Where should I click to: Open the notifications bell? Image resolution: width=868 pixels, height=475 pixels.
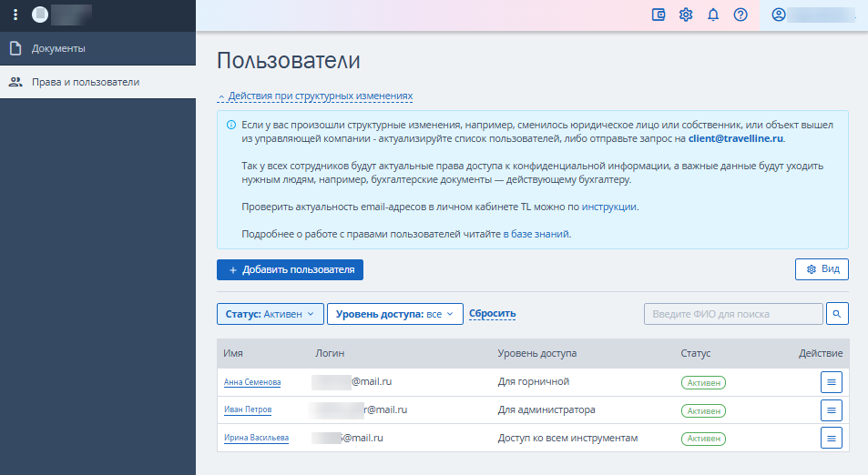tap(713, 15)
